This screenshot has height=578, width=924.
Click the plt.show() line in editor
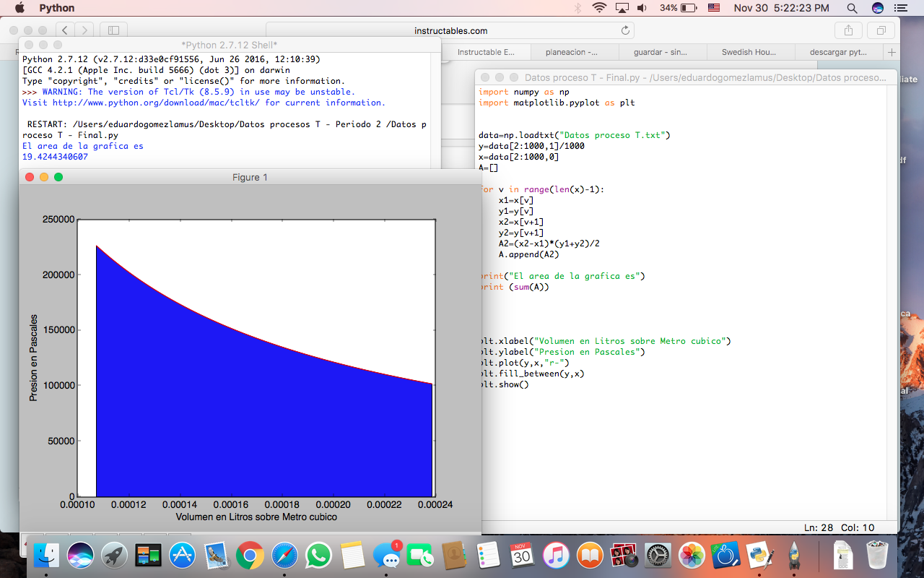coord(504,384)
